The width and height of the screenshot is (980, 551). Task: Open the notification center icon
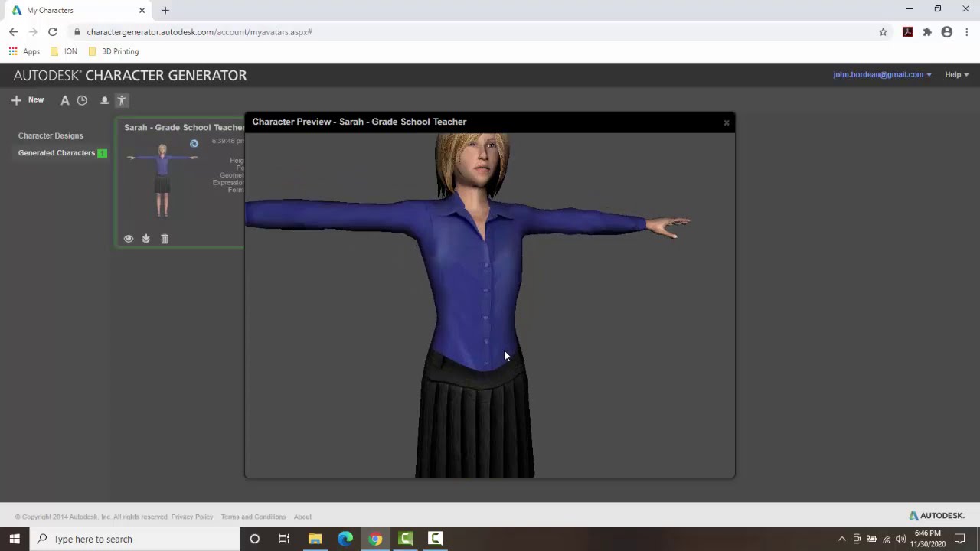click(959, 539)
